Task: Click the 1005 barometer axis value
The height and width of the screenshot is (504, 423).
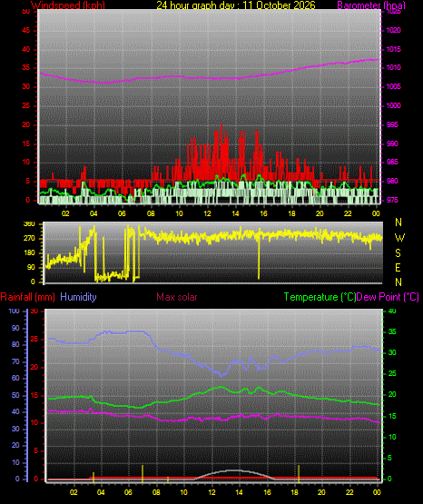Action: click(393, 86)
